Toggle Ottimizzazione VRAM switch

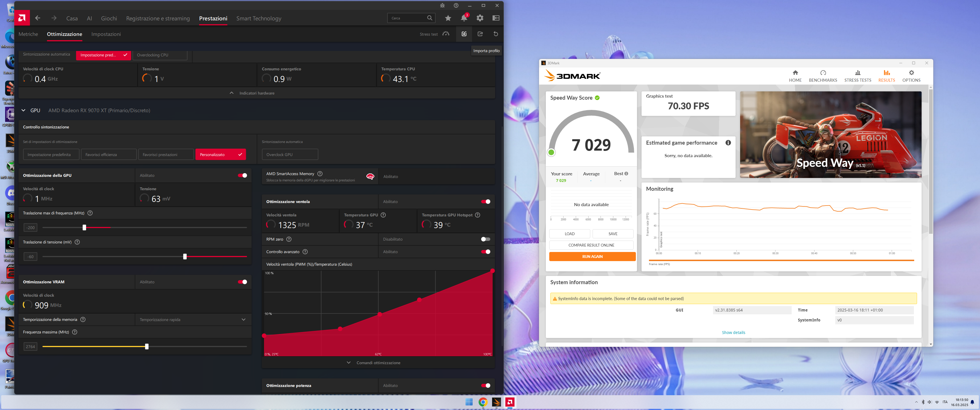pos(242,282)
